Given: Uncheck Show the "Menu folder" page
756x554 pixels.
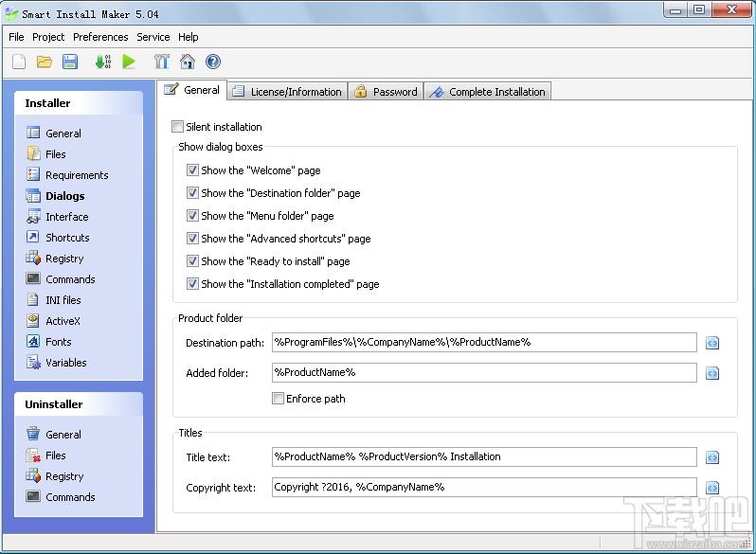Looking at the screenshot, I should pyautogui.click(x=192, y=216).
